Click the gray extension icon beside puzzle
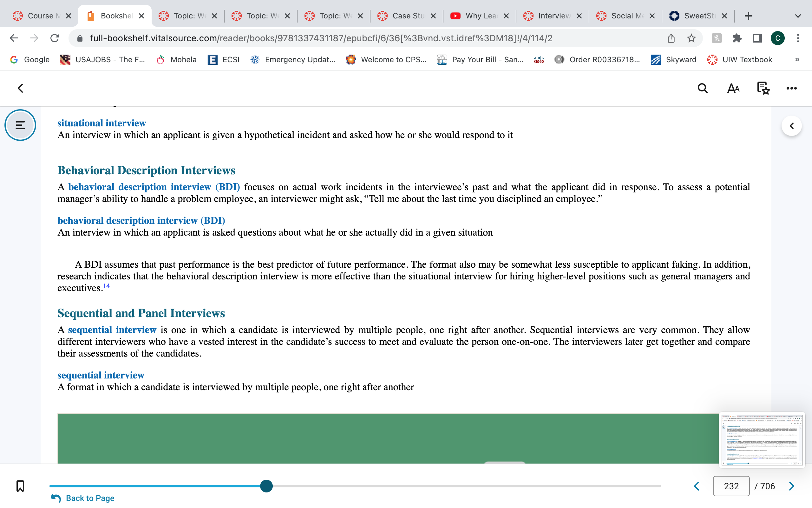The width and height of the screenshot is (812, 508). pyautogui.click(x=717, y=38)
